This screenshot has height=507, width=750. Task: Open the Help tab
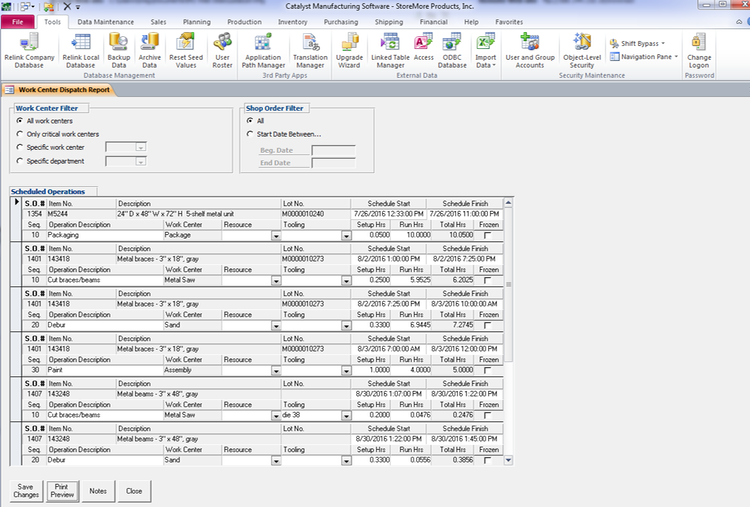point(471,22)
